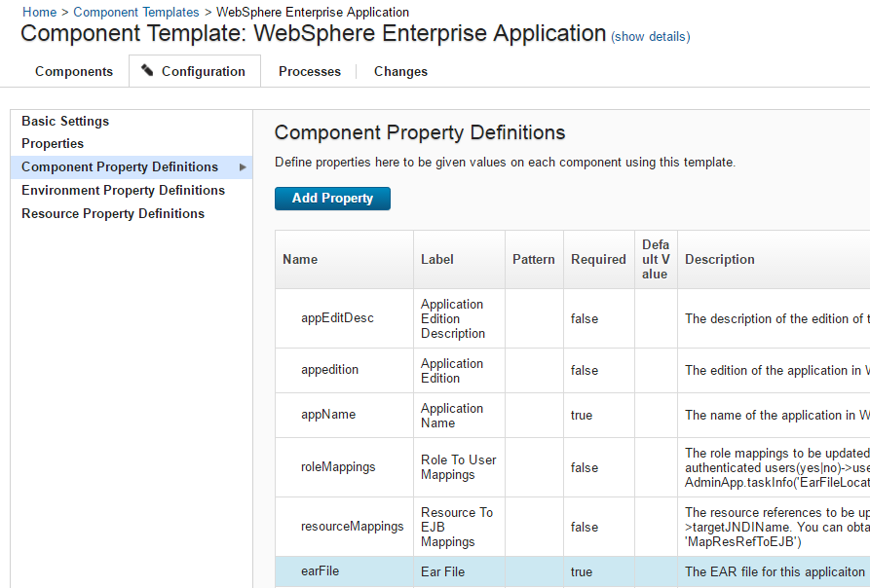Go to the Changes tab
This screenshot has width=870, height=588.
[400, 72]
